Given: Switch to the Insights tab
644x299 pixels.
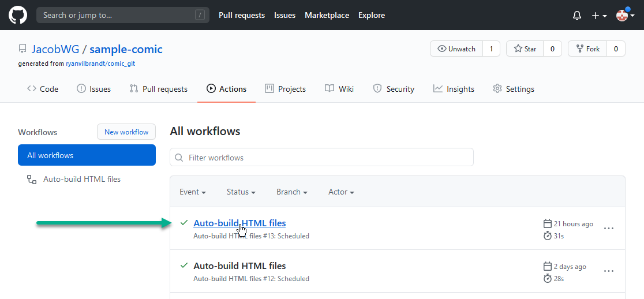Looking at the screenshot, I should tap(454, 89).
